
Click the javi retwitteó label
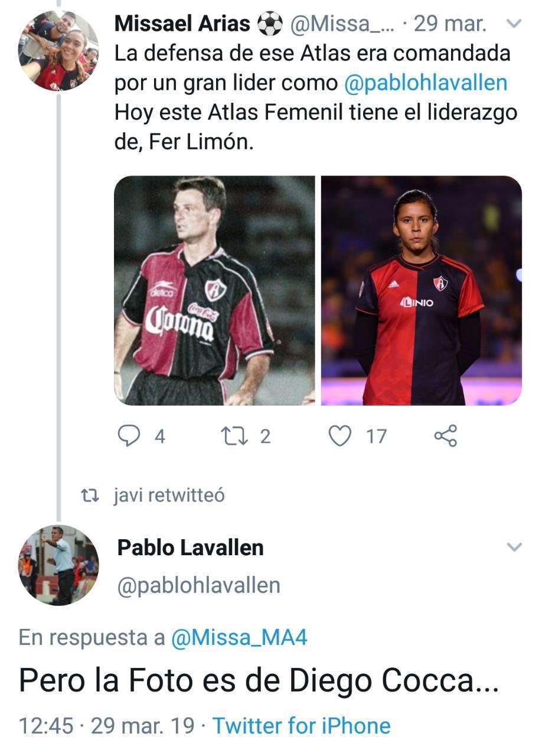[x=169, y=495]
